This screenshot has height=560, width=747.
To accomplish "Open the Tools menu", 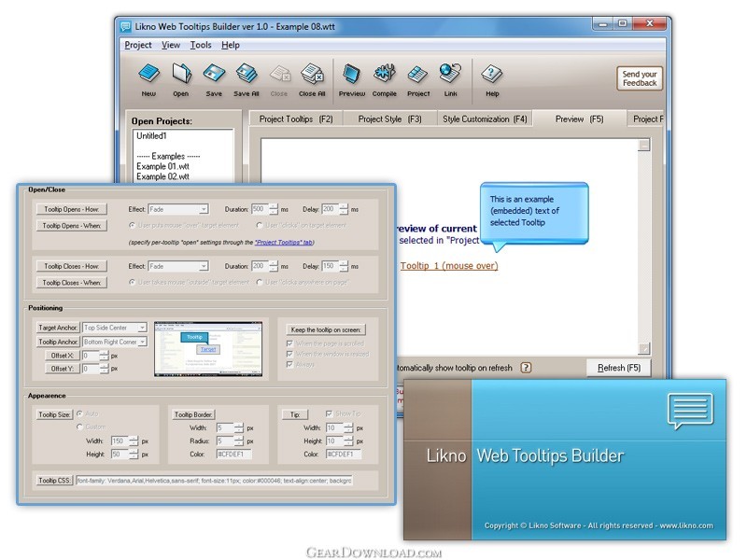I will (x=201, y=45).
